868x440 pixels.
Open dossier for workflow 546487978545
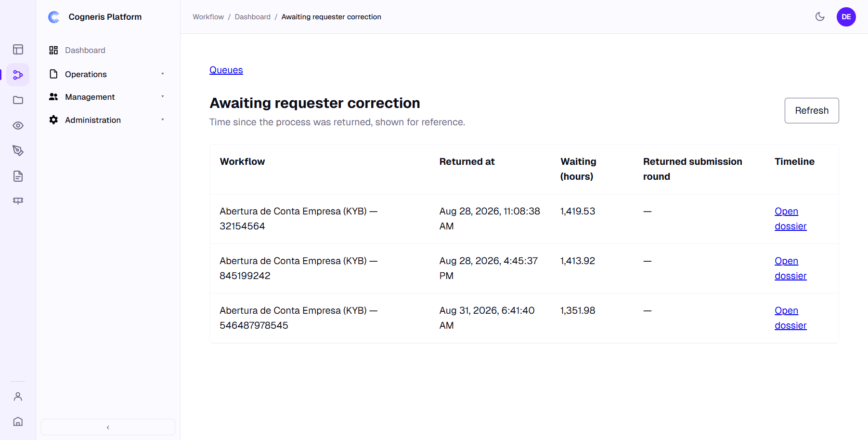click(790, 318)
